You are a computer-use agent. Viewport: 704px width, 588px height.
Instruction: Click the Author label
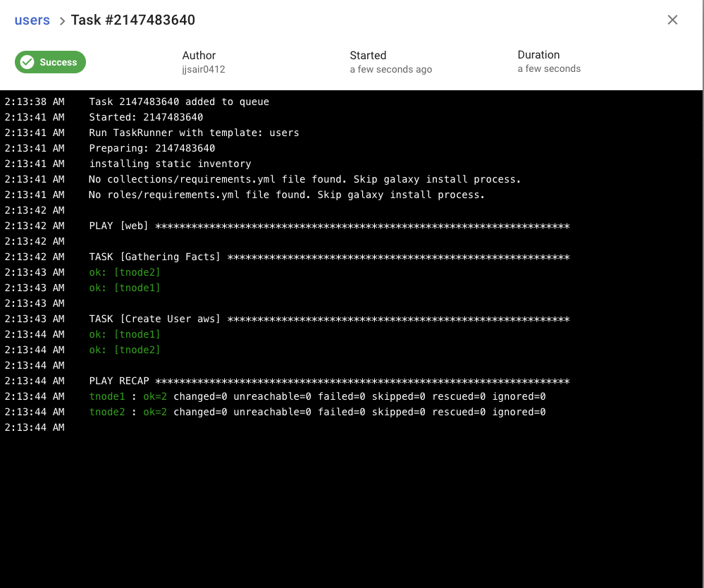coord(199,55)
